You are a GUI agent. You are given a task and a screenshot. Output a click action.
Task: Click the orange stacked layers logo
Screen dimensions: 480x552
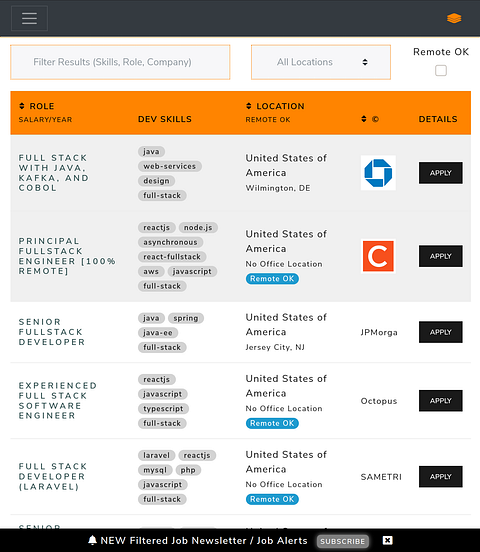point(454,18)
